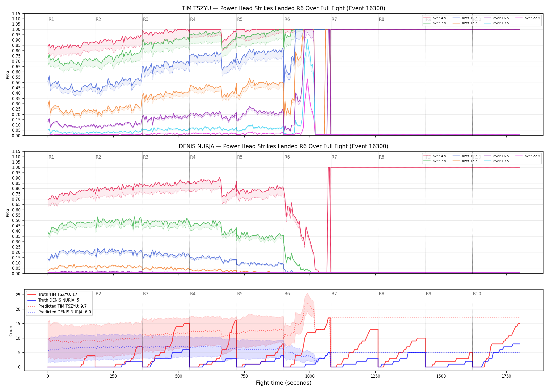Click the DENIS NURJA chart title
The height and width of the screenshot is (392, 549).
click(283, 146)
